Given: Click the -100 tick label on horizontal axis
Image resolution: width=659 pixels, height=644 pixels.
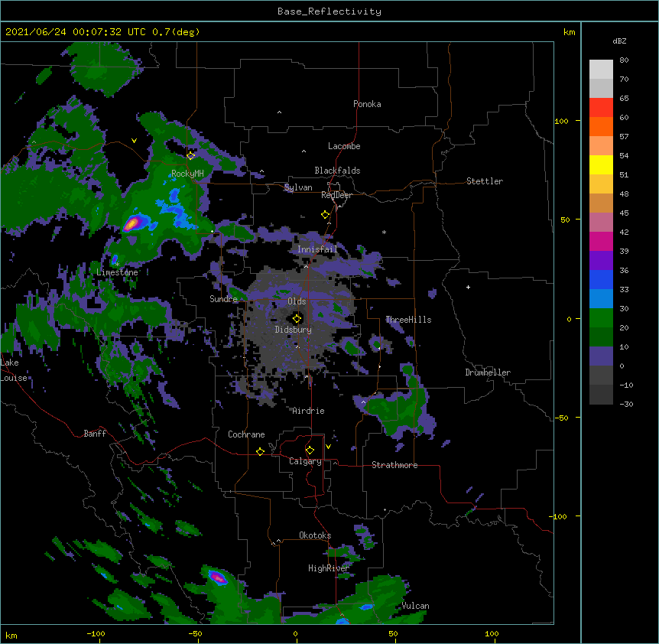Looking at the screenshot, I should tap(96, 633).
